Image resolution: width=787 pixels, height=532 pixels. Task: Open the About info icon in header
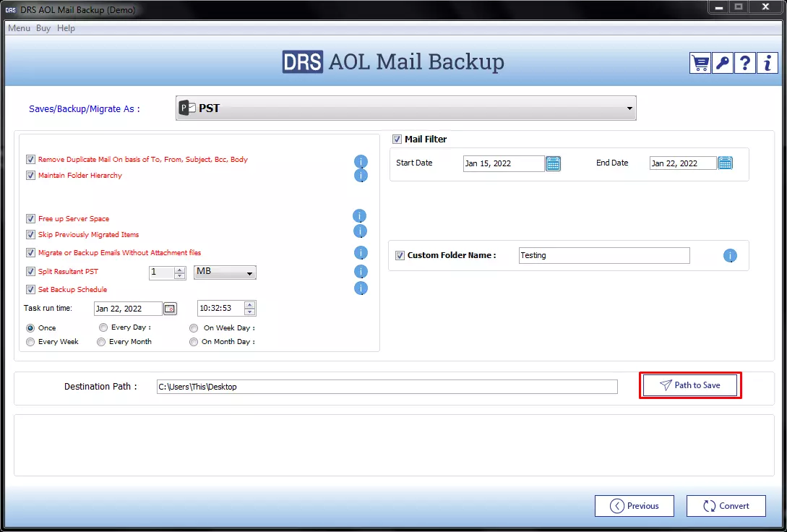pos(767,63)
